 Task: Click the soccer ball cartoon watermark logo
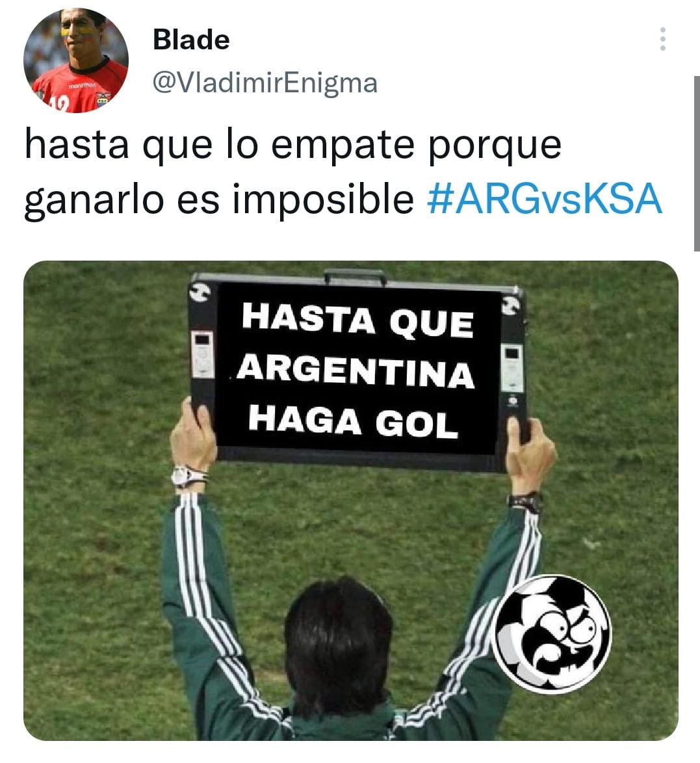552,634
